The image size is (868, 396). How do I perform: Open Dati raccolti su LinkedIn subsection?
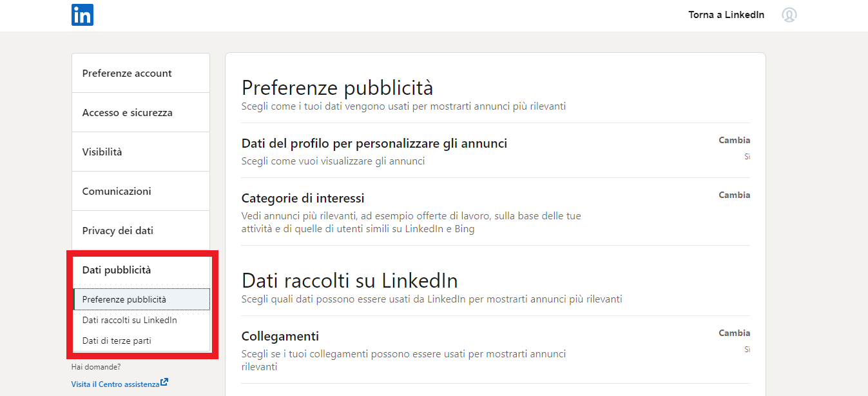tap(130, 319)
